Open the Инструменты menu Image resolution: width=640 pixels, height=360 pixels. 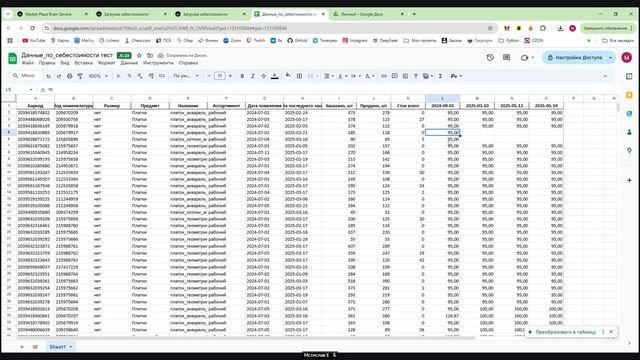click(x=158, y=63)
